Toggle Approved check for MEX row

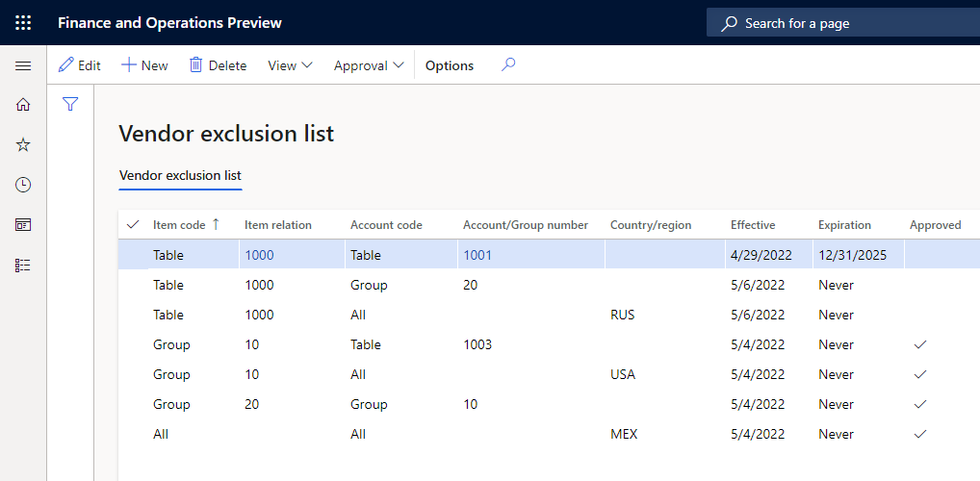pos(920,434)
